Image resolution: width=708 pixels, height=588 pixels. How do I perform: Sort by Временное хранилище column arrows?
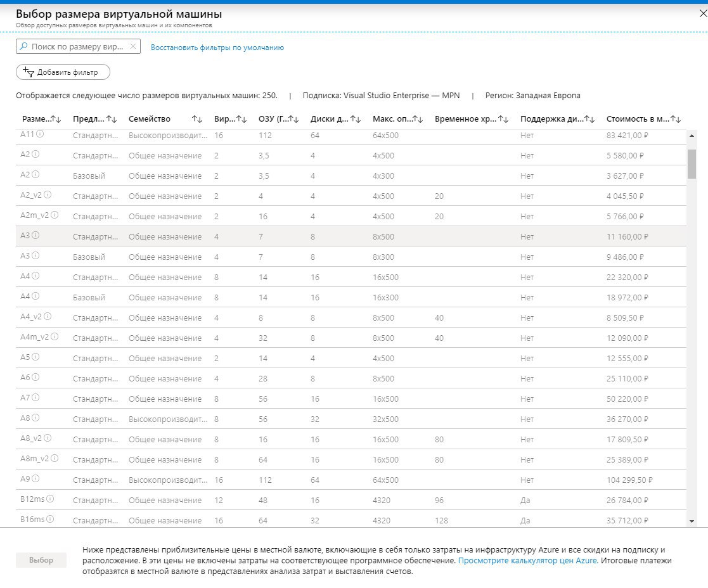click(504, 119)
